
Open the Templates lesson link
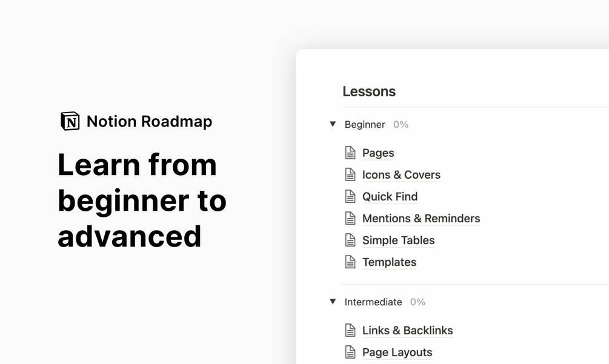pyautogui.click(x=389, y=262)
